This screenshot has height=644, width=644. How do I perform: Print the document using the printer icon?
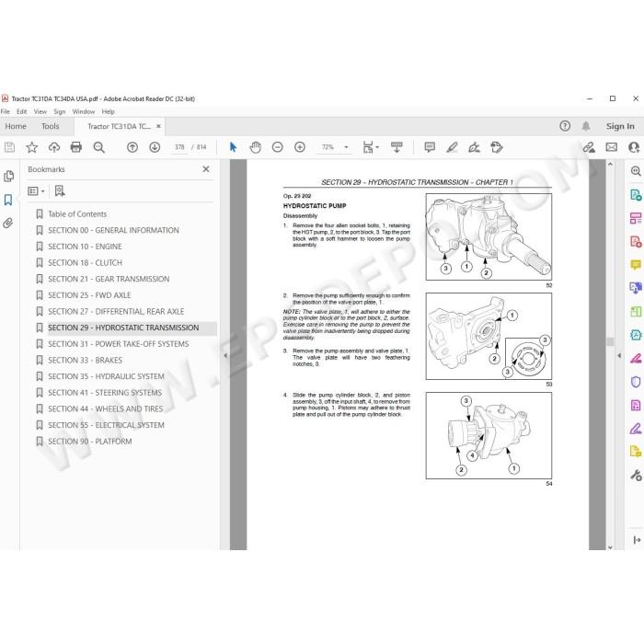76,147
